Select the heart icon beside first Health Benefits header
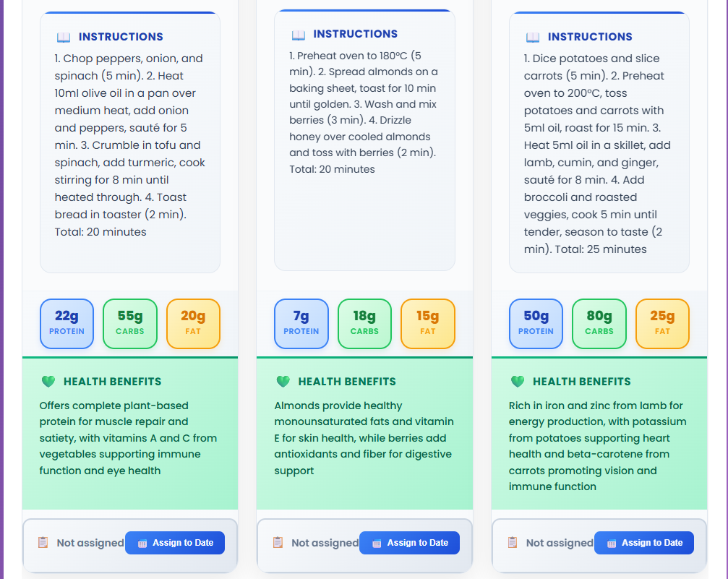The width and height of the screenshot is (728, 579). click(x=48, y=381)
